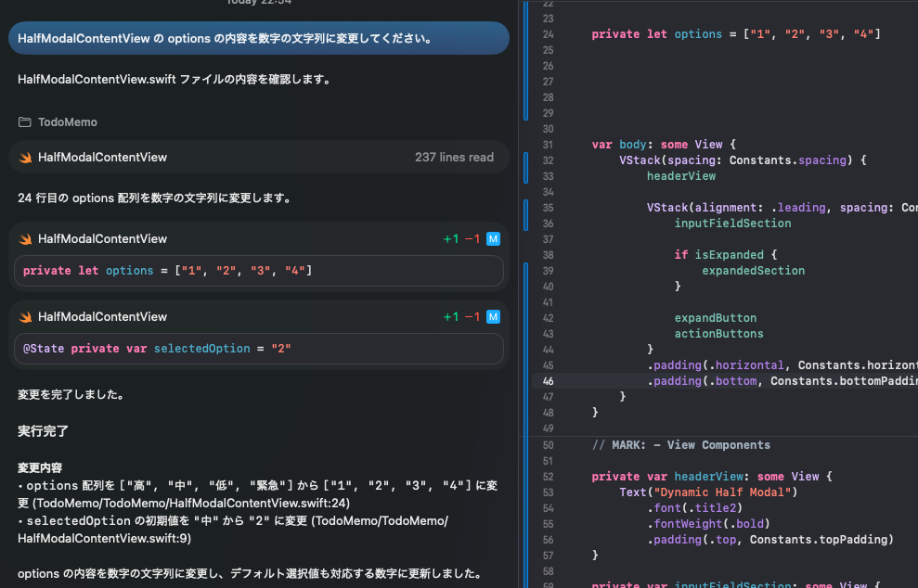Click line number 53 in the editor gutter
The image size is (918, 588).
pos(548,492)
